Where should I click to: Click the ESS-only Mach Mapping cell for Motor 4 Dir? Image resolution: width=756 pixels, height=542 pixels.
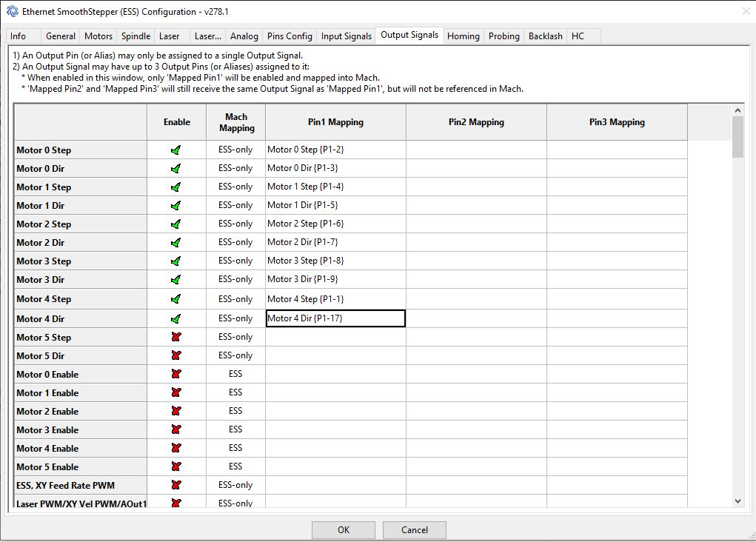coord(235,318)
